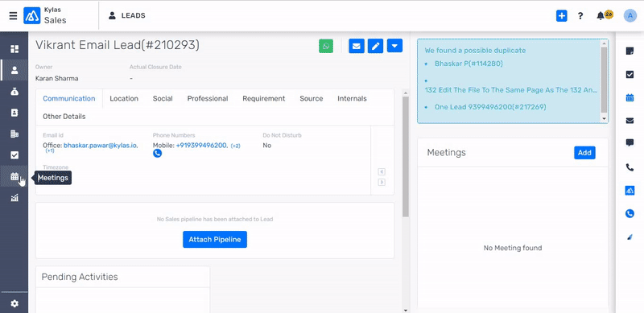Edit lead with pencil button
Viewport: 644px width, 313px height.
coord(375,46)
